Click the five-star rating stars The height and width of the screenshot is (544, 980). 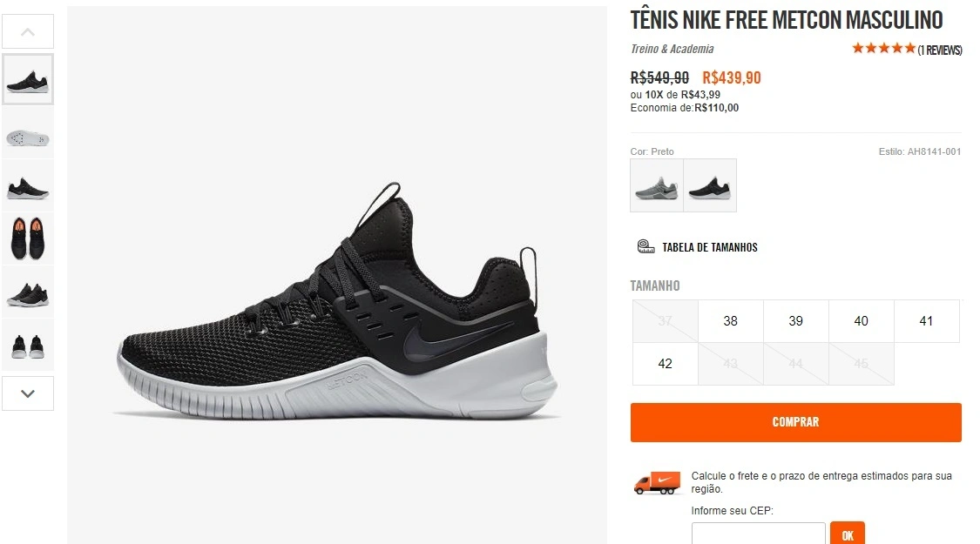click(x=884, y=49)
